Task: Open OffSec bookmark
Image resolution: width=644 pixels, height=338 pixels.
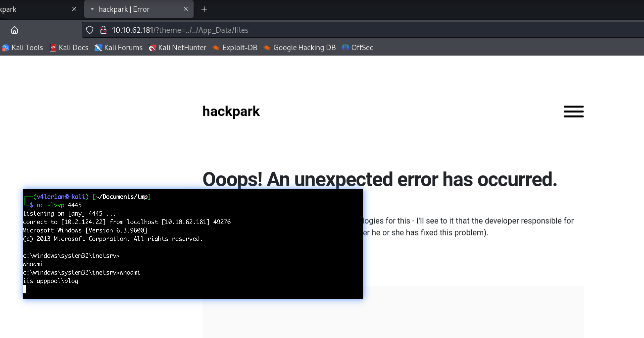Action: pyautogui.click(x=357, y=48)
